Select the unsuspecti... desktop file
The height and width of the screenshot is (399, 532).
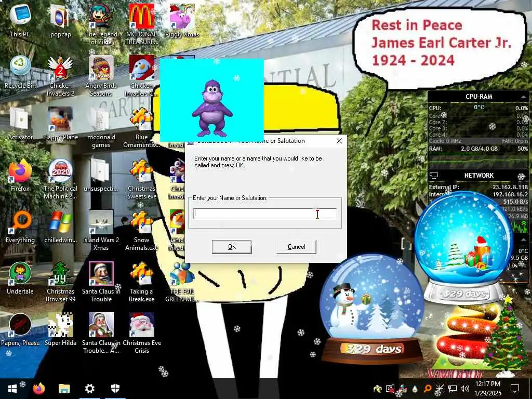pyautogui.click(x=101, y=175)
